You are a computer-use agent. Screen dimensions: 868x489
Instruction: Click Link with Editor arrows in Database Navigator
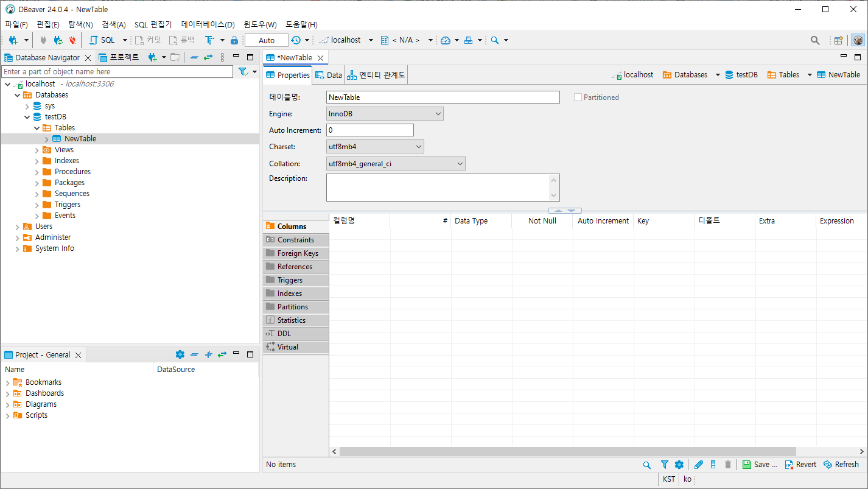pyautogui.click(x=208, y=57)
